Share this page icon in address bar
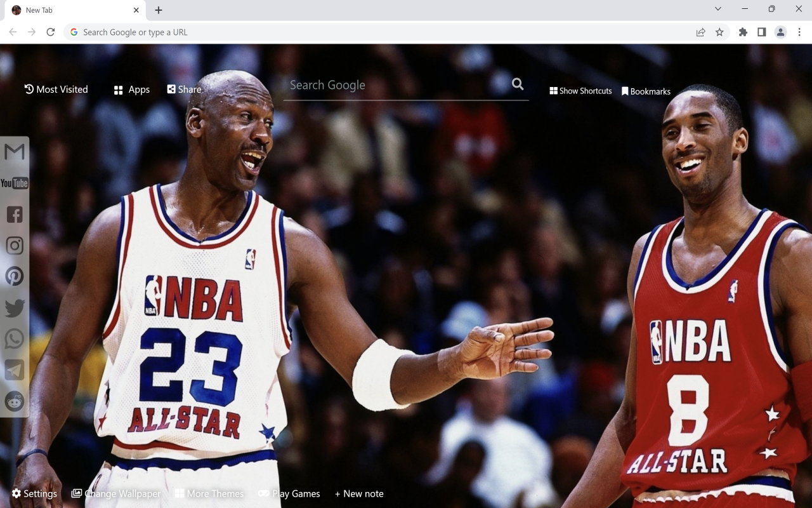This screenshot has width=812, height=508. 700,32
